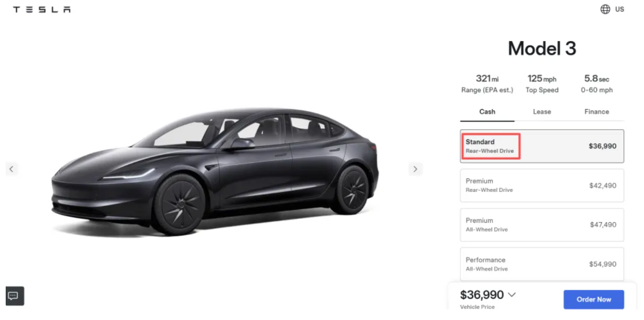Switch to the Finance tab
644x320 pixels.
(x=597, y=112)
